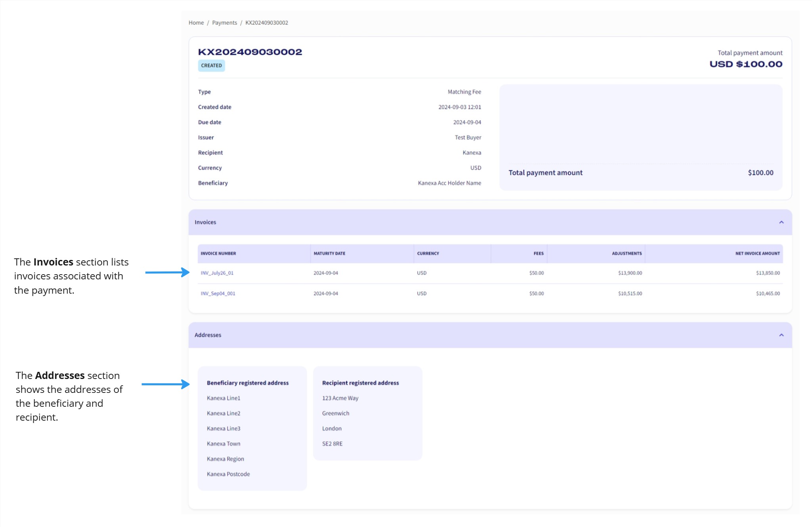Click the Kanexa Line3 address line
Viewport: 812px width, 527px height.
coord(223,429)
